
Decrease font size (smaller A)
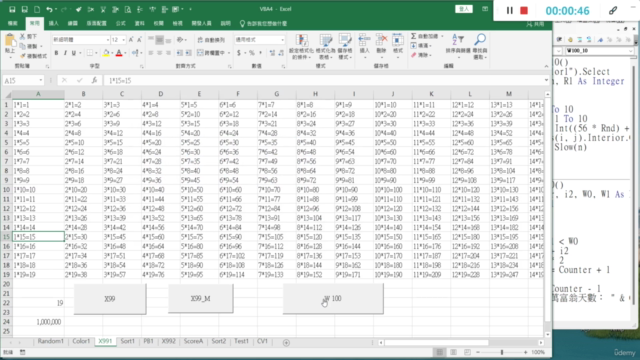pos(139,40)
